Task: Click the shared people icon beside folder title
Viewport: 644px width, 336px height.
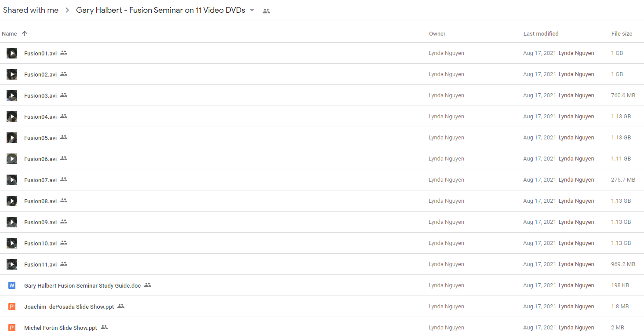Action: (x=266, y=11)
